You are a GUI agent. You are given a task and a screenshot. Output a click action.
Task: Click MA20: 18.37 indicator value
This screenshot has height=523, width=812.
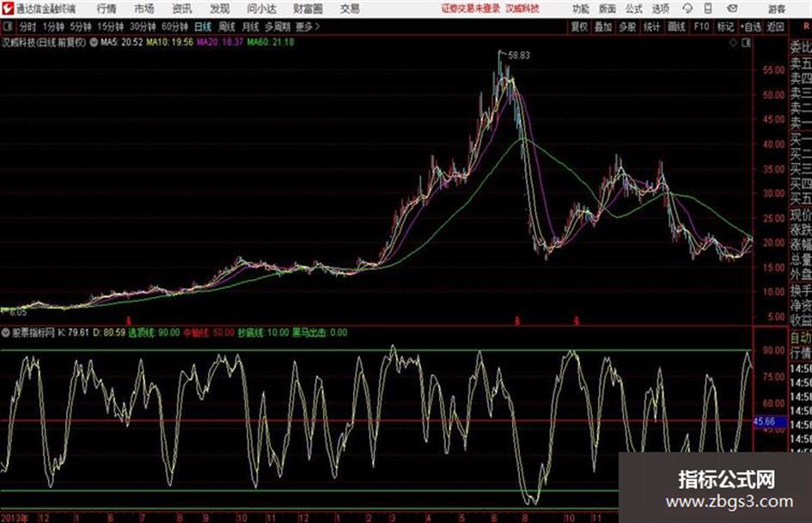point(220,42)
